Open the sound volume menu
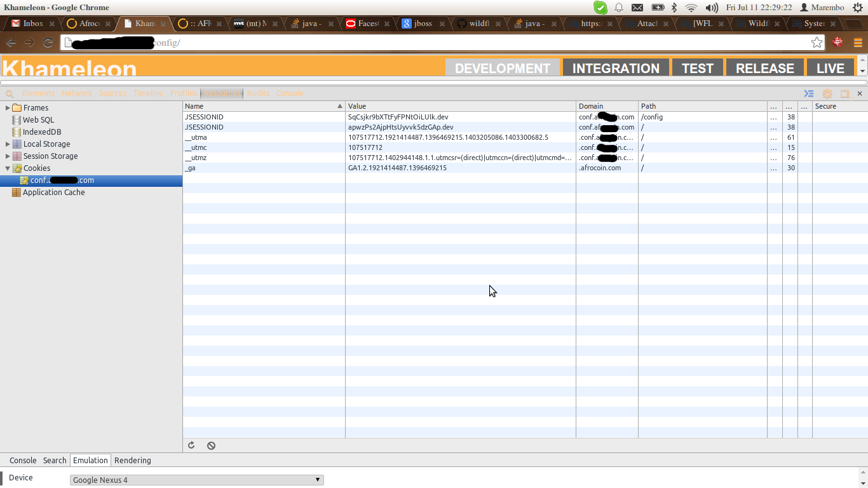This screenshot has height=488, width=868. [x=712, y=8]
